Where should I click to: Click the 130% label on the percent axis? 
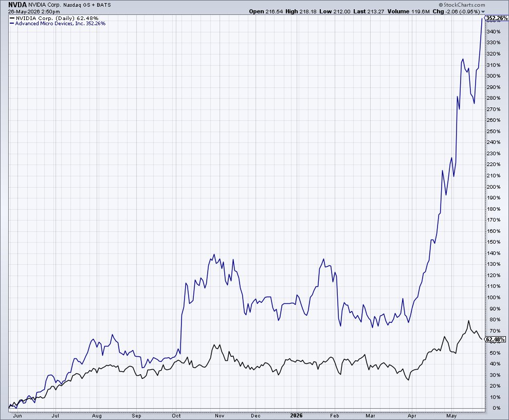[x=494, y=264]
